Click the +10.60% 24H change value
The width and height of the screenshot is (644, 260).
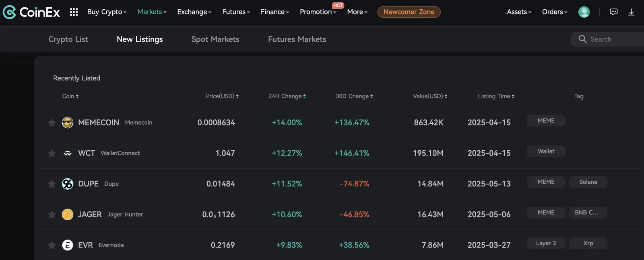click(x=287, y=214)
